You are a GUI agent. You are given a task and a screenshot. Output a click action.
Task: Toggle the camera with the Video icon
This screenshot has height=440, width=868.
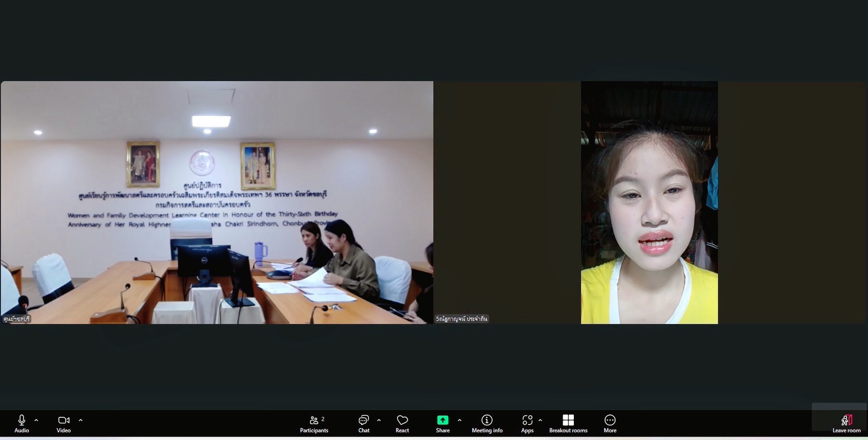[63, 420]
